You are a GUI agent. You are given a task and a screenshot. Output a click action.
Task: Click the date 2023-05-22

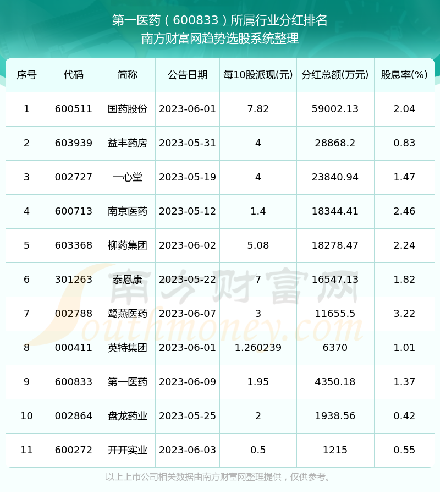coord(188,280)
